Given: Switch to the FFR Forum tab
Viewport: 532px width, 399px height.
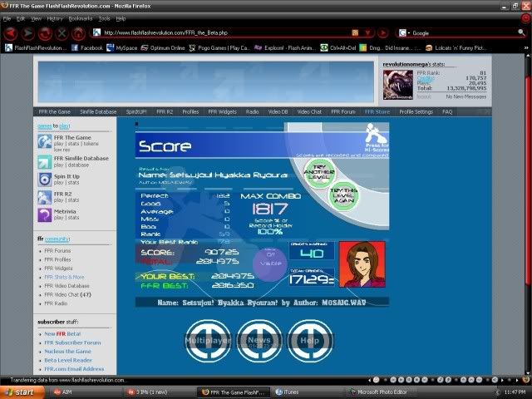Looking at the screenshot, I should [343, 111].
